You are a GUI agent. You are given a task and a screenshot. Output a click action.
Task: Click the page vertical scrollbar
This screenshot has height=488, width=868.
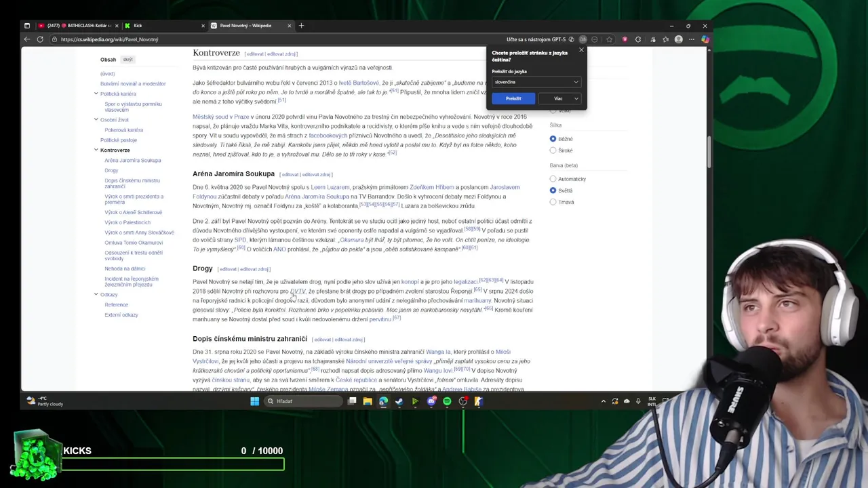[709, 152]
